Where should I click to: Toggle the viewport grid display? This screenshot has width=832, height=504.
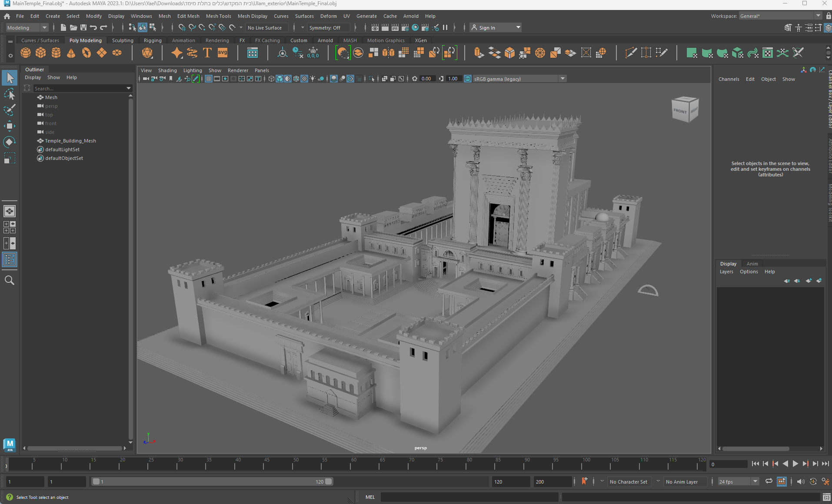point(209,79)
